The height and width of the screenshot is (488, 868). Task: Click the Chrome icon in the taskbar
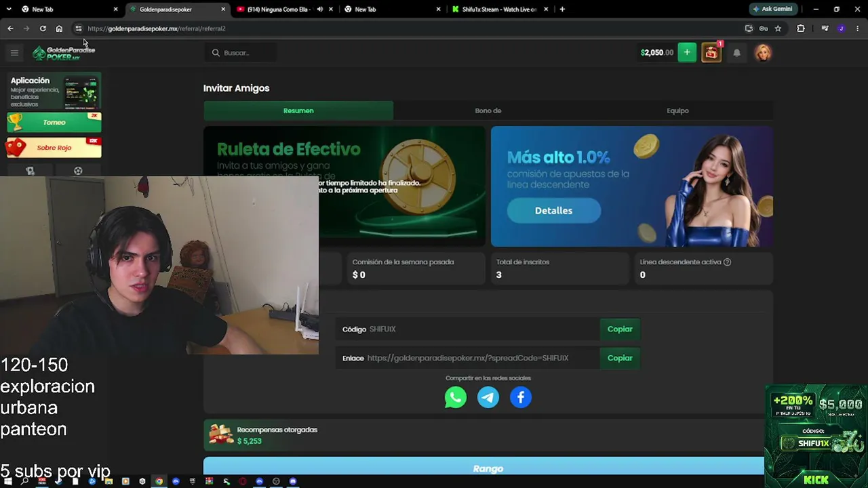[x=159, y=481]
